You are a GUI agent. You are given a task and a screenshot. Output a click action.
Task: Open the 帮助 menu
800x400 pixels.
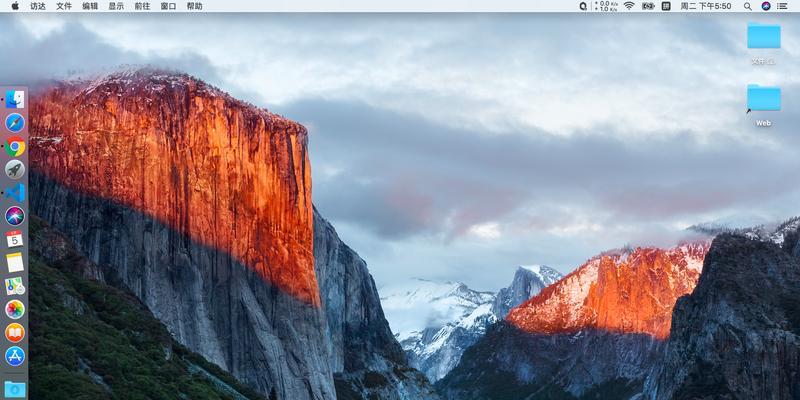tap(194, 6)
